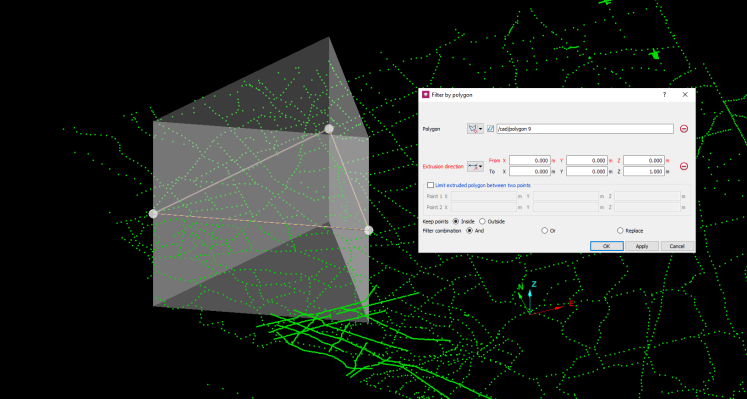Select Replace filter combination
Screen dimensions: 747x399
click(620, 230)
